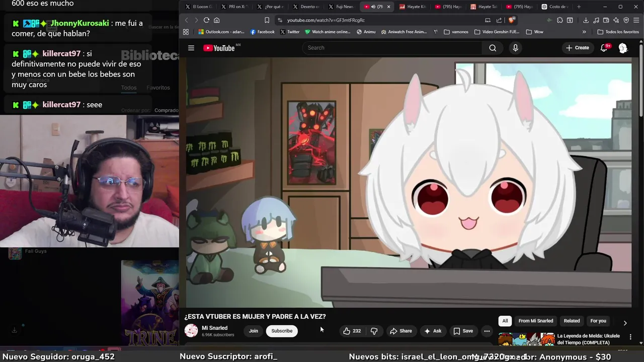Go back in browser history
The width and height of the screenshot is (644, 362).
(x=187, y=20)
